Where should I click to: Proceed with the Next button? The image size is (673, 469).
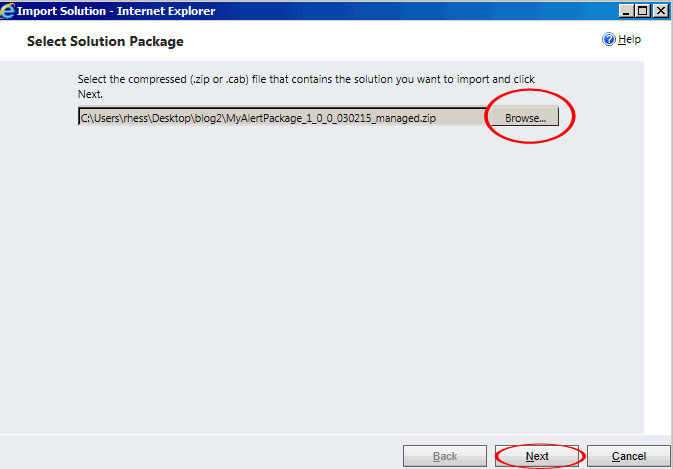point(537,456)
